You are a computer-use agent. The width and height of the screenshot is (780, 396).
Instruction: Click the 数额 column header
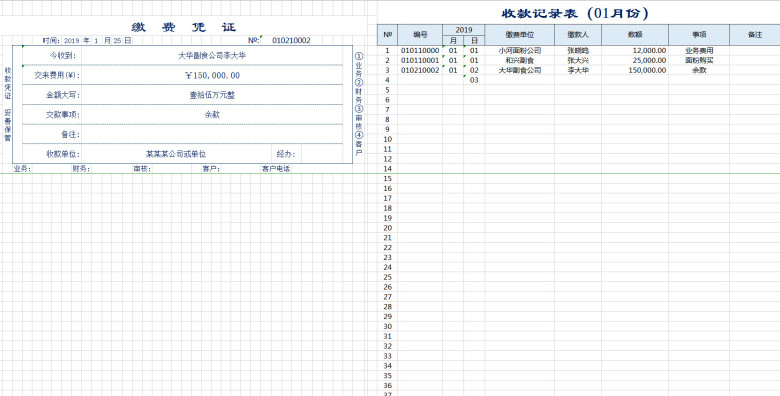point(634,35)
